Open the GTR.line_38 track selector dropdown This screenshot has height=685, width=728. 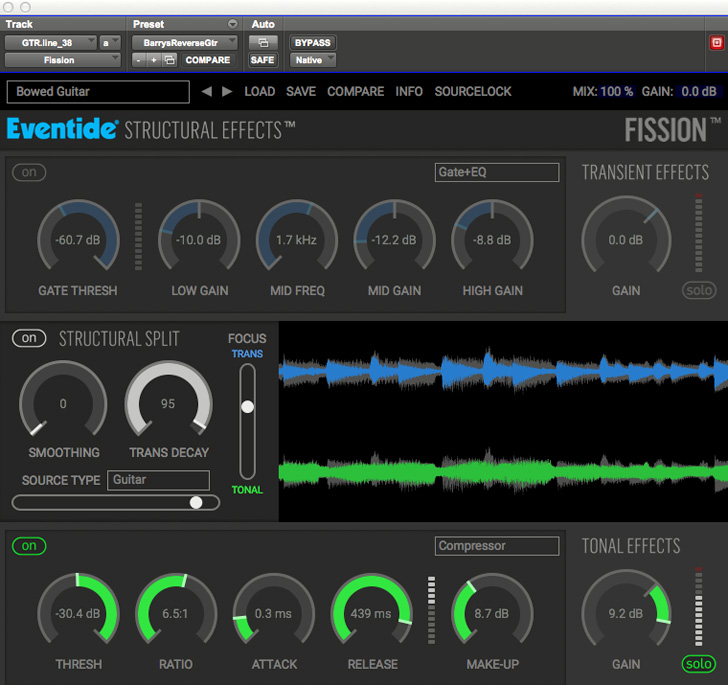tap(51, 43)
